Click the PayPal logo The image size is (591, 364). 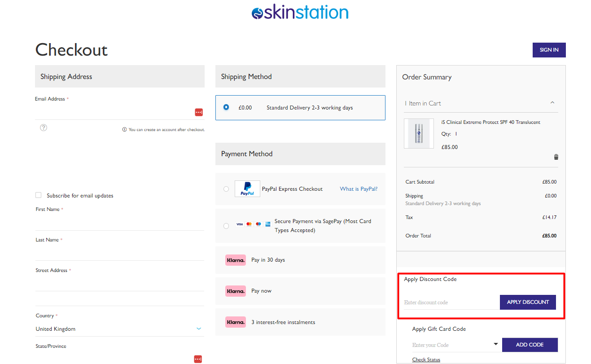click(247, 189)
